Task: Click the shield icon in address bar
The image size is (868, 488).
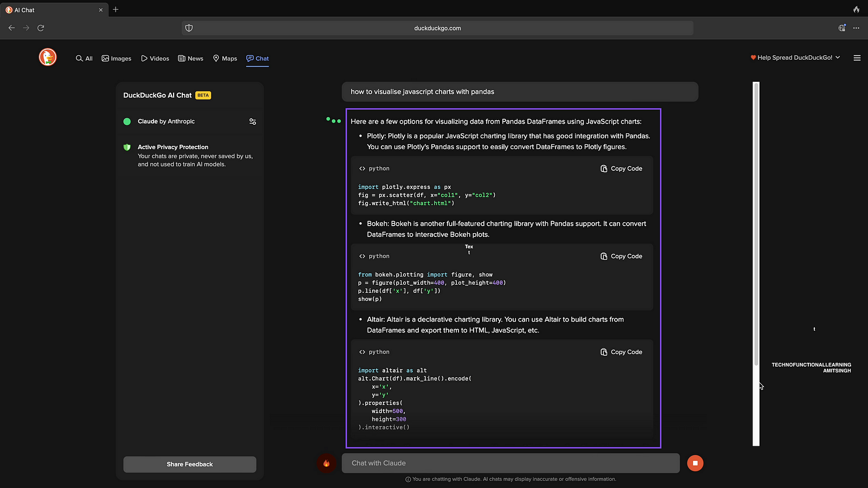Action: 189,28
